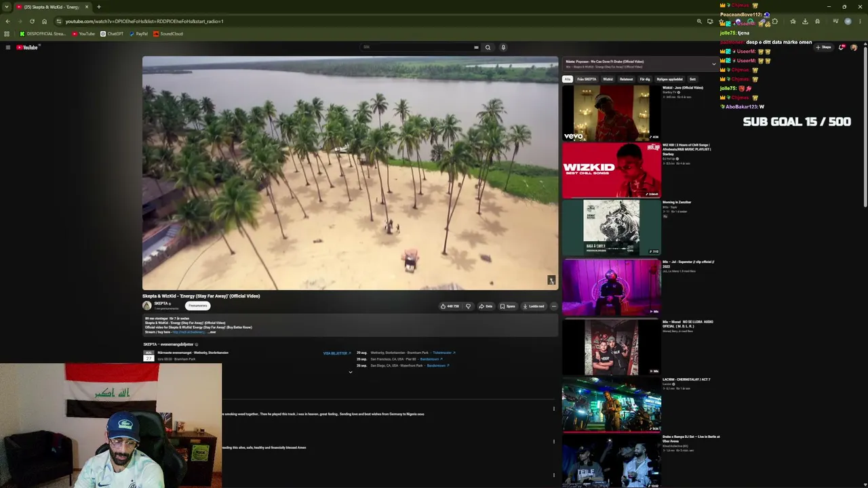Go back one page in the browser
This screenshot has width=868, height=488.
click(x=7, y=21)
